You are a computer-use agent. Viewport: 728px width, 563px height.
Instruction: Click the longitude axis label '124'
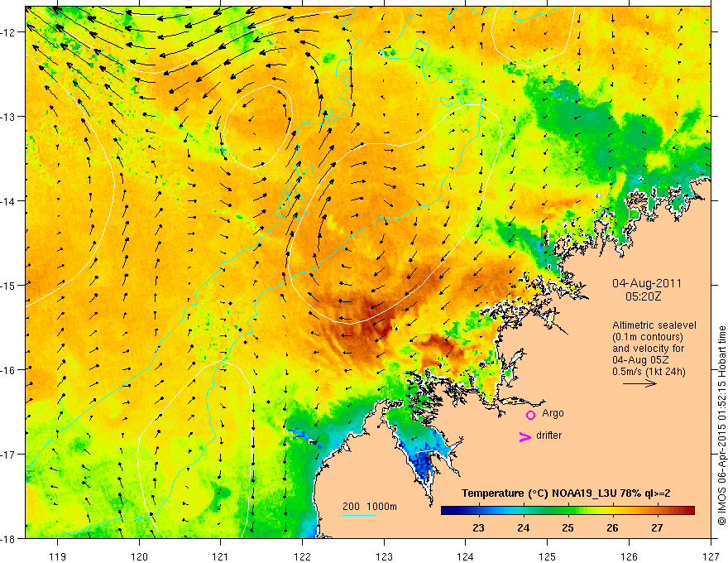tap(465, 556)
